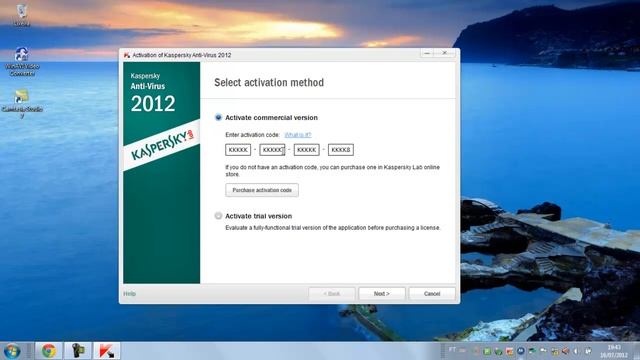Viewport: 640px width, 360px height.
Task: Click Kaspersky icon in window title bar
Action: click(x=127, y=55)
